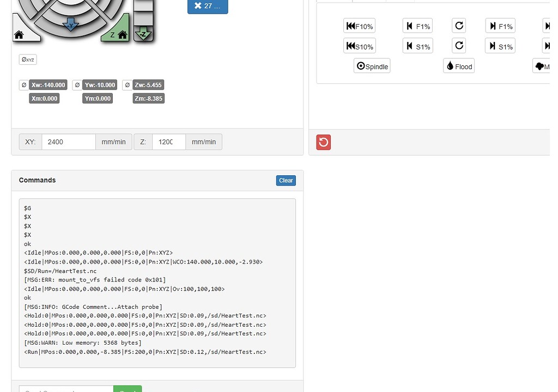Image resolution: width=558 pixels, height=392 pixels.
Task: Decrease feed override by 1%
Action: click(x=417, y=26)
